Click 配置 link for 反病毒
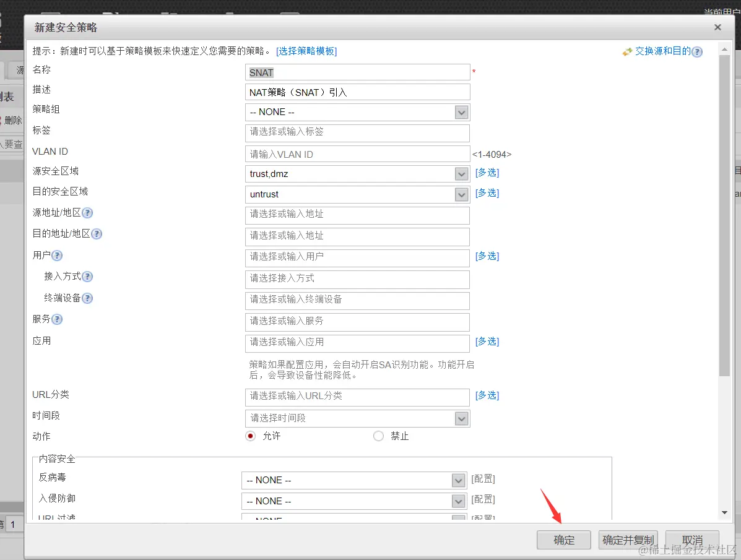 (x=483, y=479)
